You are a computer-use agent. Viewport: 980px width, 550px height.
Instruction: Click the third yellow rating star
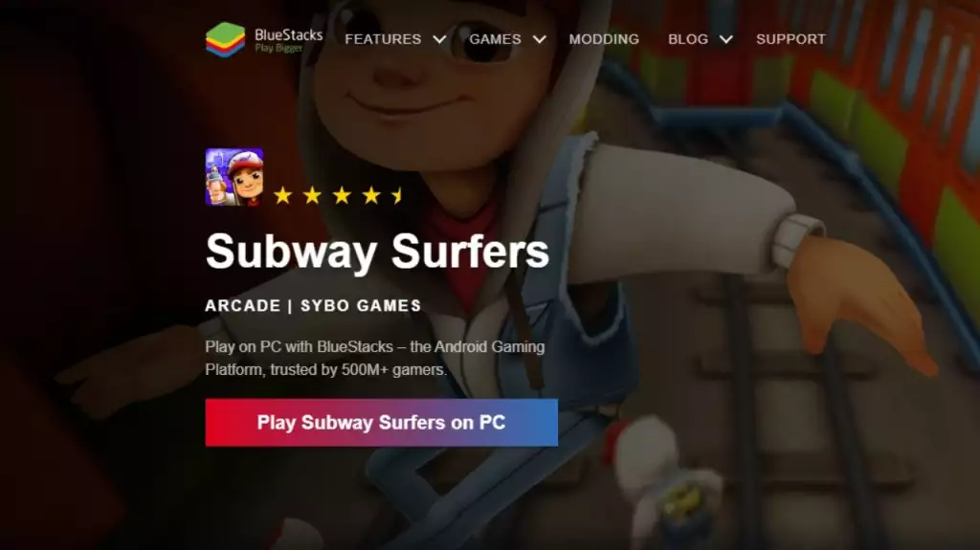click(342, 196)
